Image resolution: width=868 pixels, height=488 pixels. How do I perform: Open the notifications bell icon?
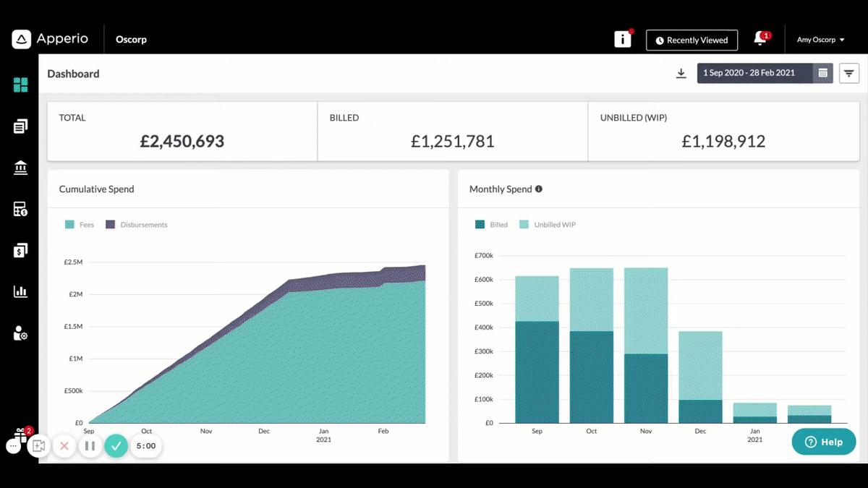coord(760,39)
